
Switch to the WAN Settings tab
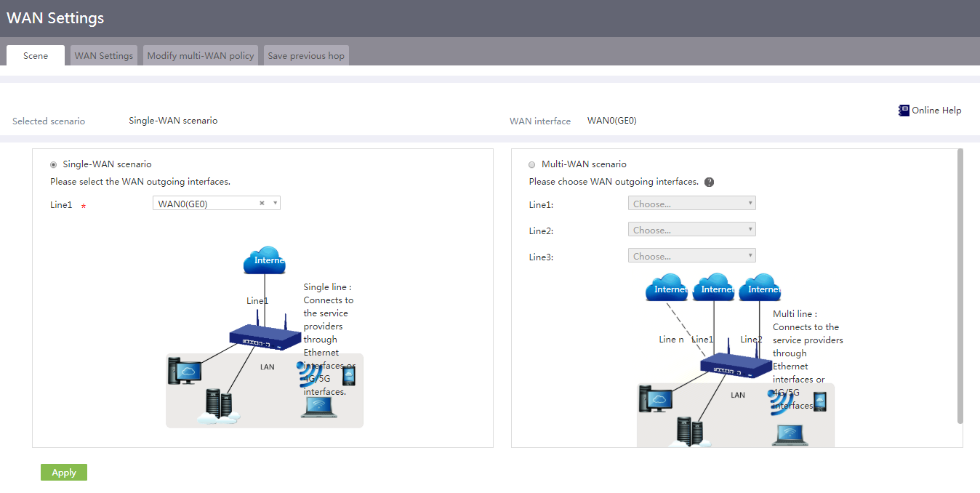click(x=104, y=55)
